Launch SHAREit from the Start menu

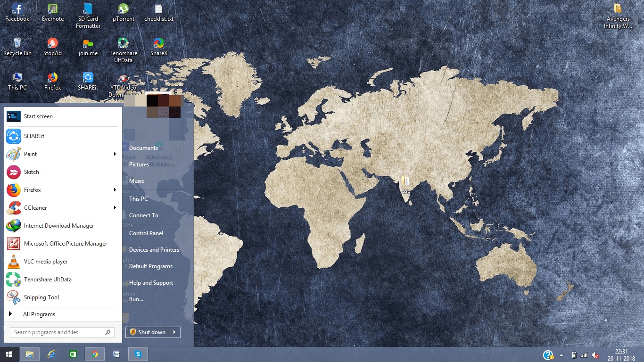tap(63, 136)
